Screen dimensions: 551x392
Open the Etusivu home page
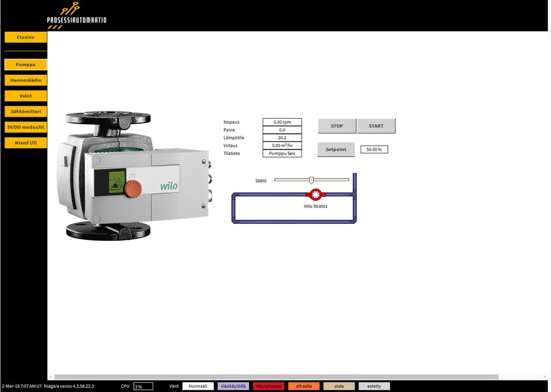click(x=26, y=37)
